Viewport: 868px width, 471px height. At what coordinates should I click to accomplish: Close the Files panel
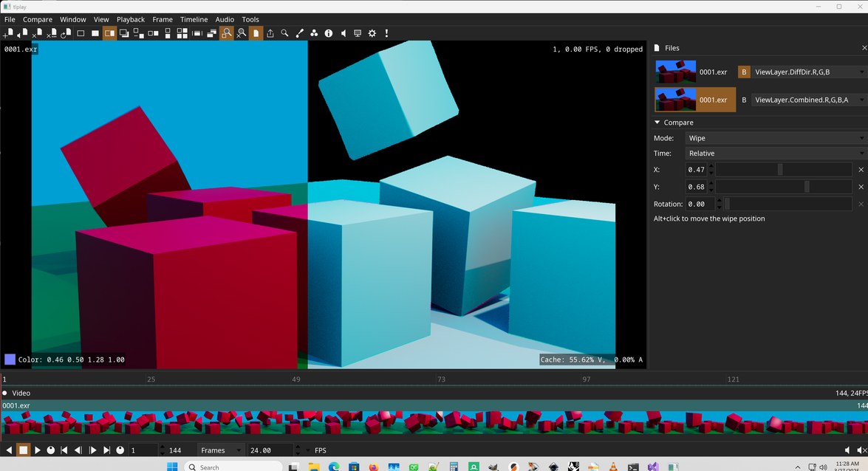[x=864, y=48]
